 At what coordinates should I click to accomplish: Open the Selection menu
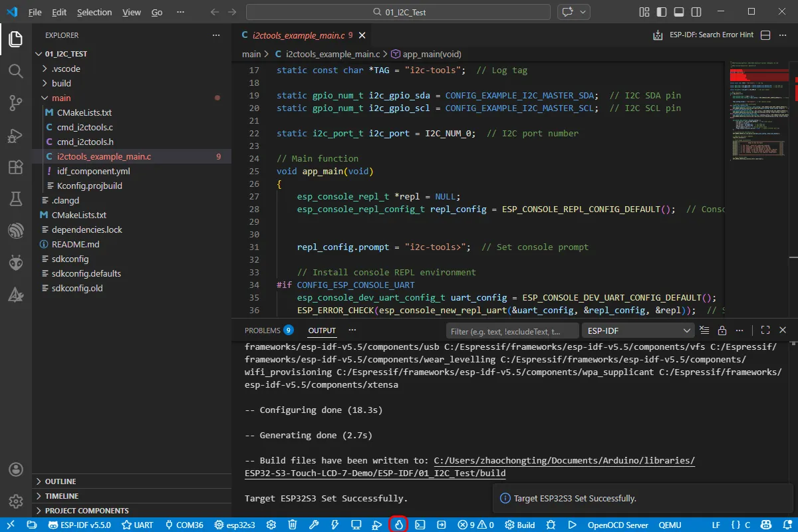tap(94, 12)
